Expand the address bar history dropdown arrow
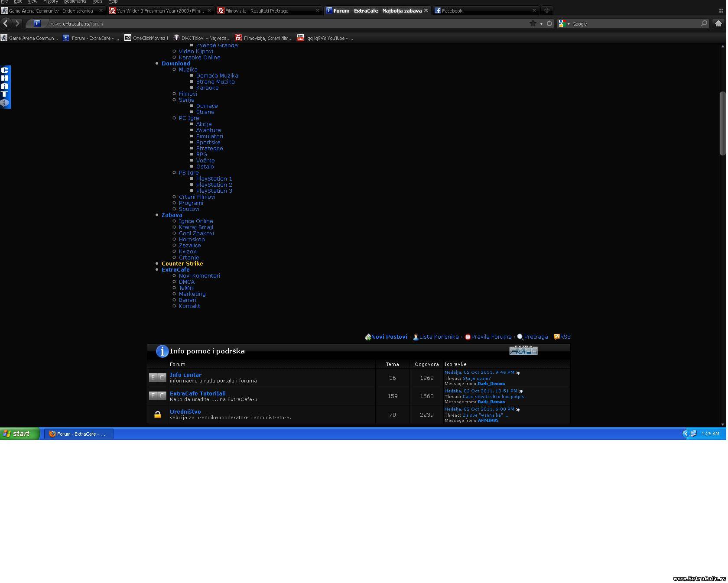The width and height of the screenshot is (728, 583). 541,24
